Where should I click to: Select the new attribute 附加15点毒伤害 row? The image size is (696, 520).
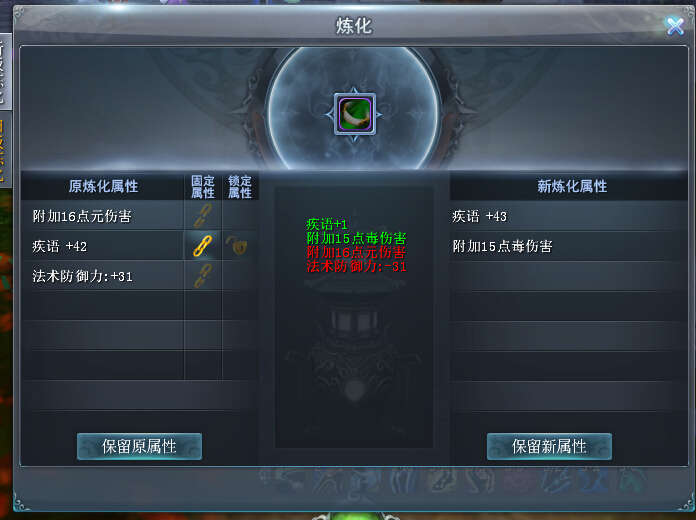click(x=569, y=246)
